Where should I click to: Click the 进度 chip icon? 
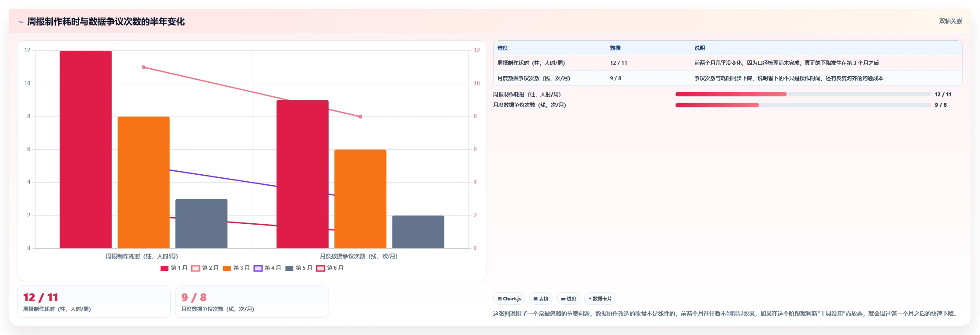pyautogui.click(x=563, y=299)
